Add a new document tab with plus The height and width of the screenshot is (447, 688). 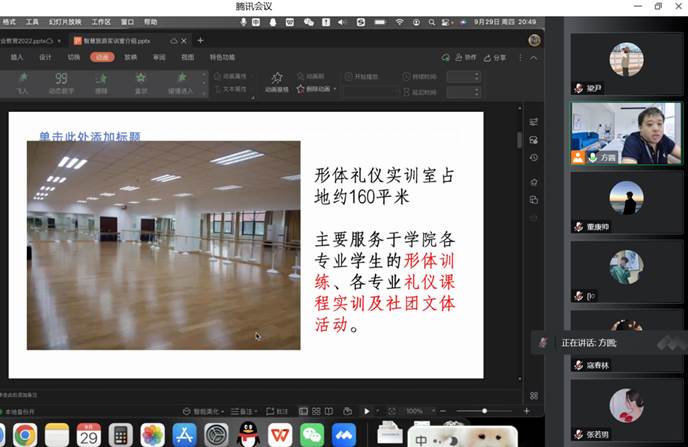click(x=200, y=40)
